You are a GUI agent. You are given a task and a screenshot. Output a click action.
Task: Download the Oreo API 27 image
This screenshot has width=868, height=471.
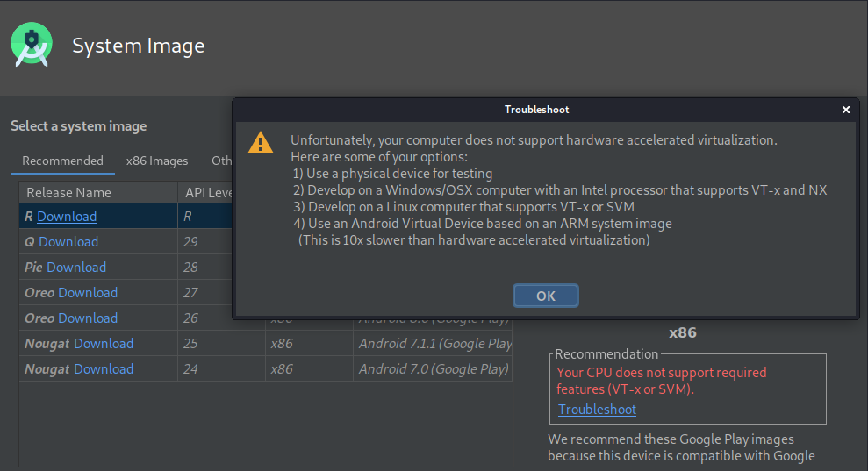[x=88, y=293]
